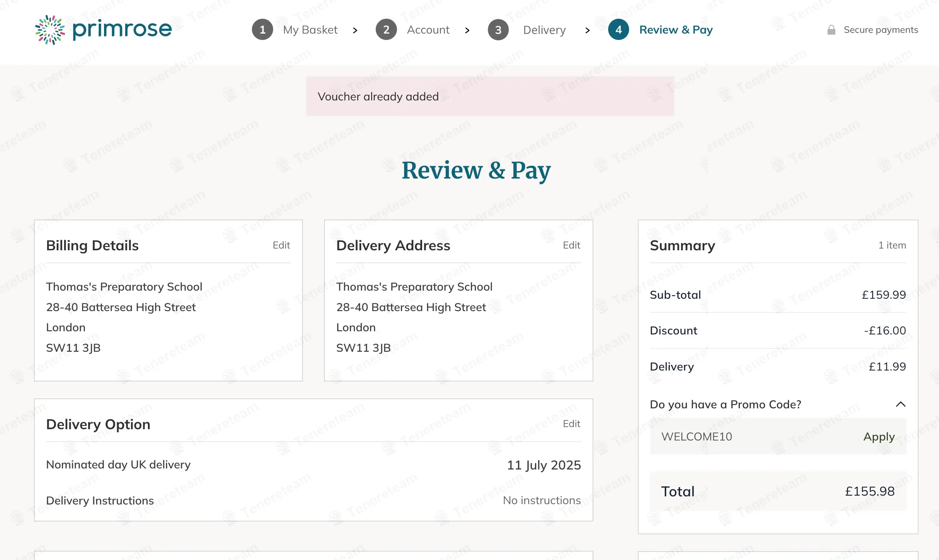Click the 'Do you have a Promo Code?' heading
This screenshot has width=939, height=560.
click(x=725, y=404)
